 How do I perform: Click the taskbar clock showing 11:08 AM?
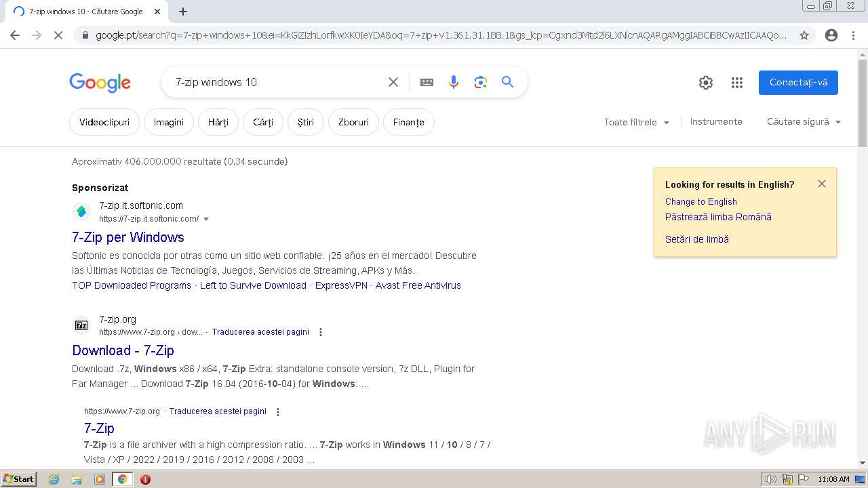point(833,479)
